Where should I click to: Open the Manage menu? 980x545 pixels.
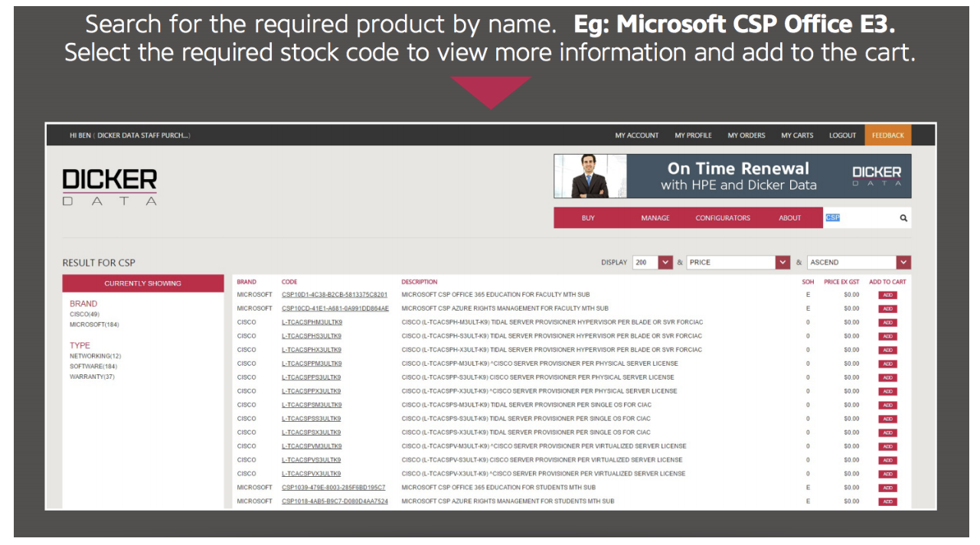click(x=655, y=218)
